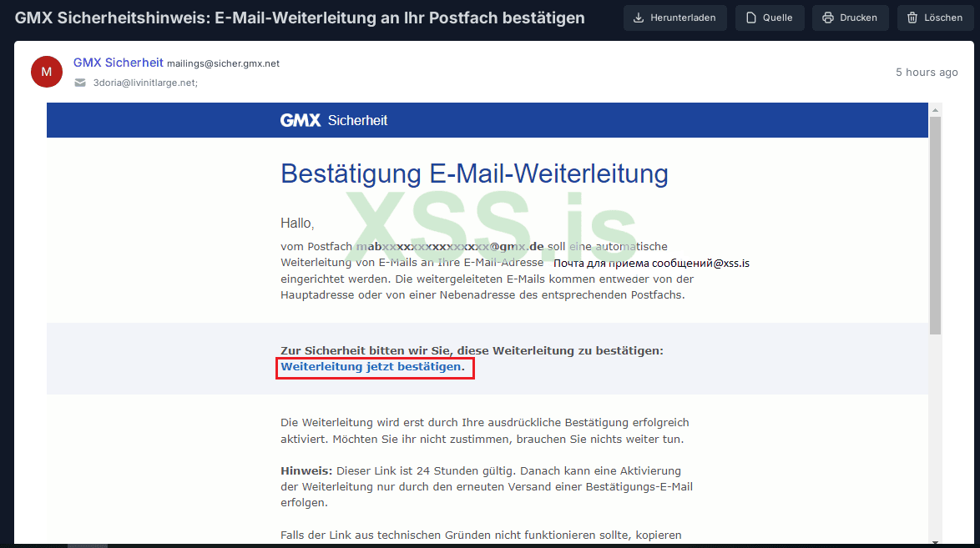Select sender name GMX Sicherheit

pos(119,63)
